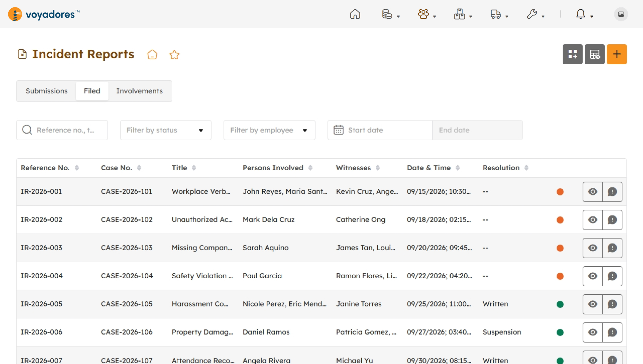The width and height of the screenshot is (643, 364).
Task: Open the Filter by status dropdown
Action: point(166,130)
